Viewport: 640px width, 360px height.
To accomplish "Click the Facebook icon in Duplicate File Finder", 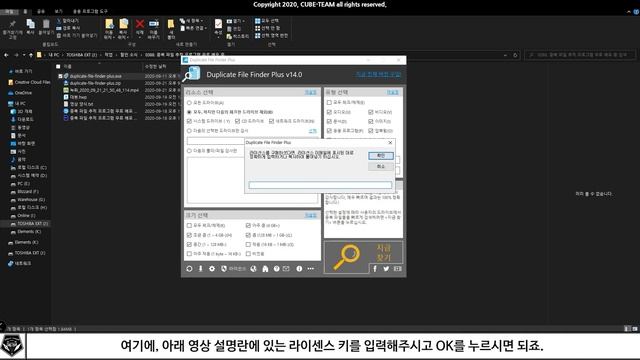I will 375,269.
